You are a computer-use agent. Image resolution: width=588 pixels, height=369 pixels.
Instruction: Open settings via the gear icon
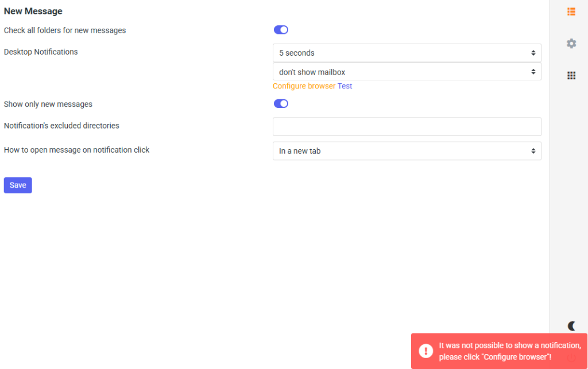(x=571, y=44)
